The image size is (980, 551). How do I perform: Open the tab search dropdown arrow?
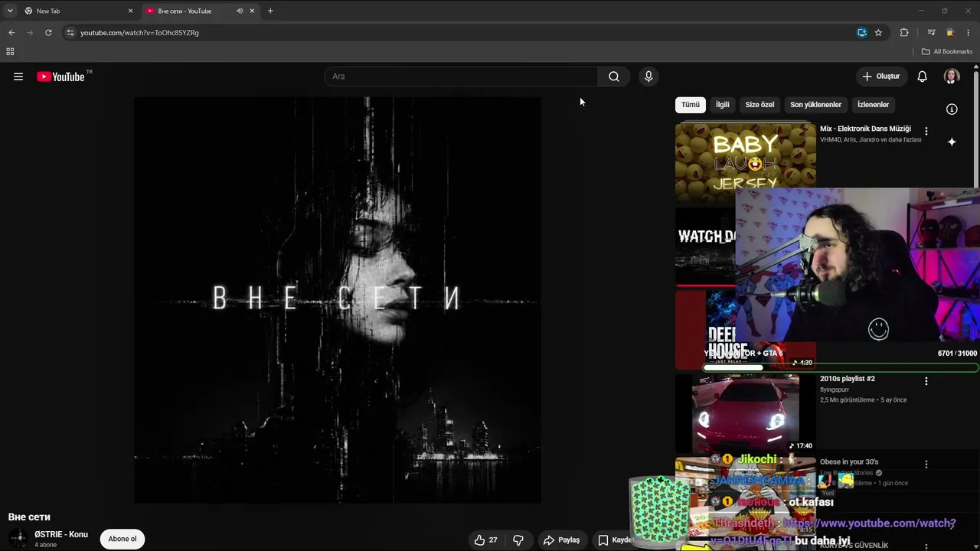click(x=10, y=11)
